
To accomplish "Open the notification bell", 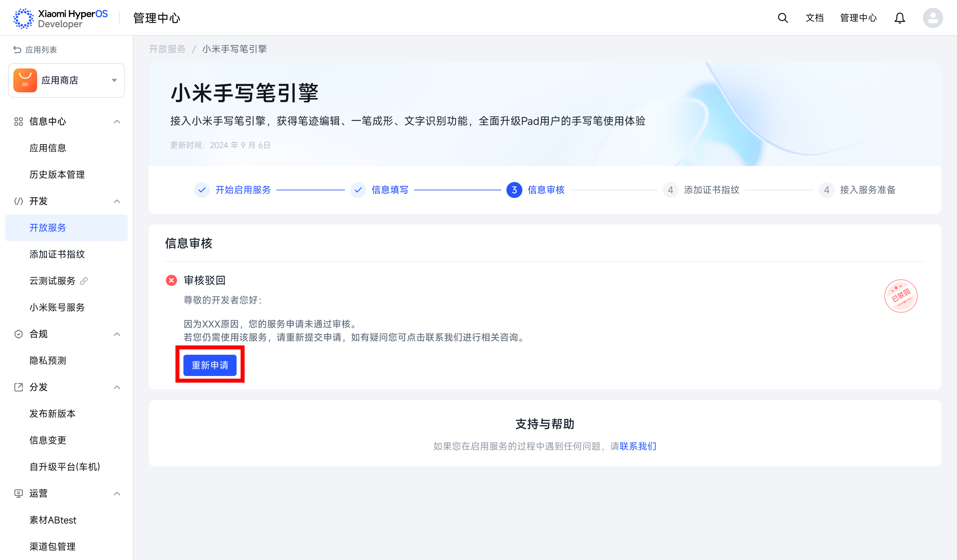I will (x=899, y=18).
